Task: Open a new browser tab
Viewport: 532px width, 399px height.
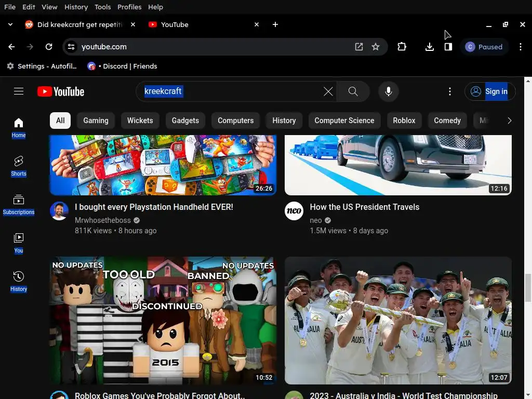Action: pos(275,24)
